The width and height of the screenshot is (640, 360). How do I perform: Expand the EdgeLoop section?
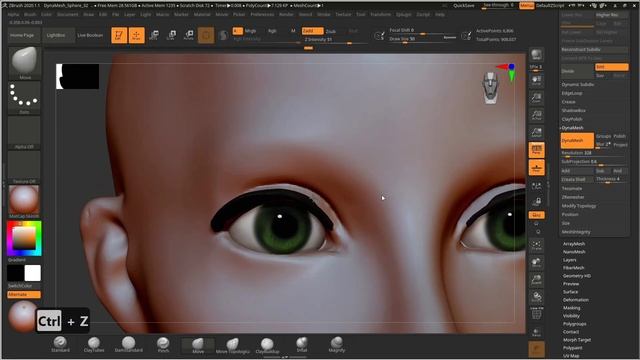coord(572,93)
